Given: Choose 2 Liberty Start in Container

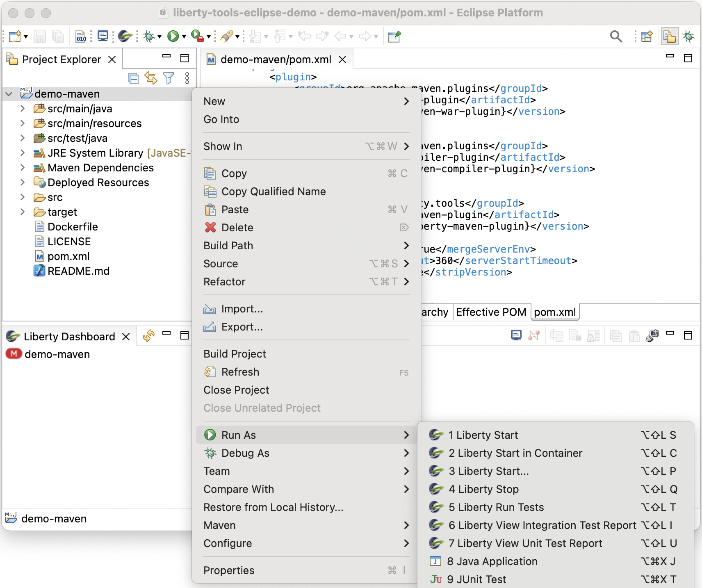Looking at the screenshot, I should coord(556,453).
